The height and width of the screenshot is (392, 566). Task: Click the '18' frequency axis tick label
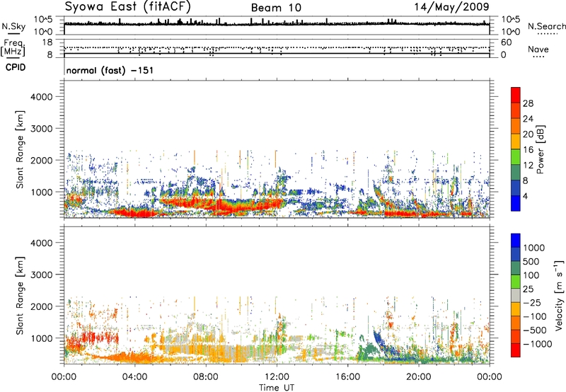[x=47, y=42]
